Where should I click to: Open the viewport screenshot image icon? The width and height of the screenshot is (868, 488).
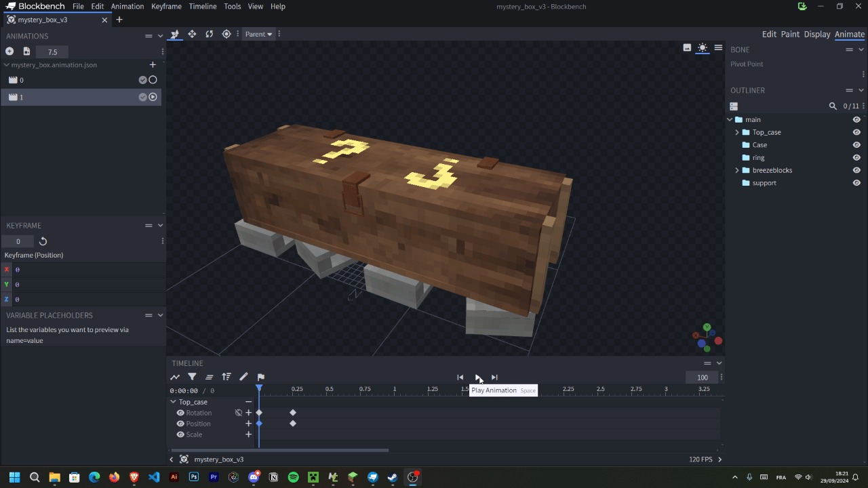click(687, 47)
